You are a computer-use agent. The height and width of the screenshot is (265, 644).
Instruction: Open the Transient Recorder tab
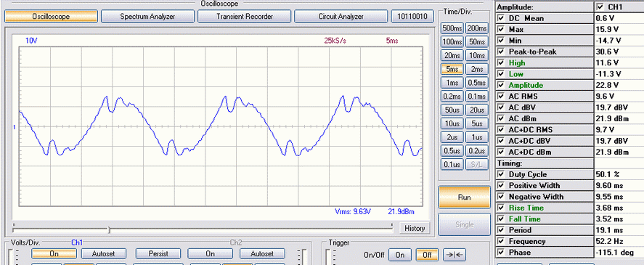[245, 17]
